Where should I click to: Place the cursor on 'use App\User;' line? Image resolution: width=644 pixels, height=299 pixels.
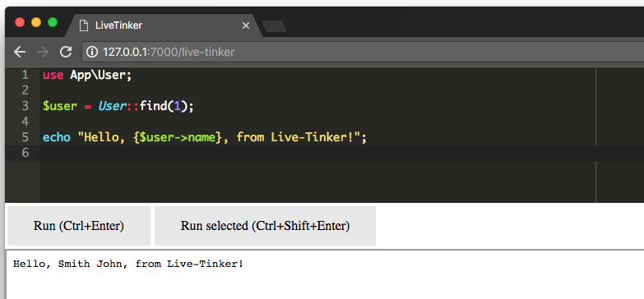[x=87, y=76]
